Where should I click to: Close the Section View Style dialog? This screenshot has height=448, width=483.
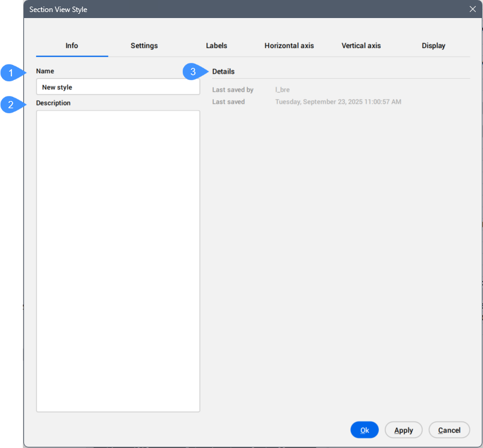(x=472, y=9)
